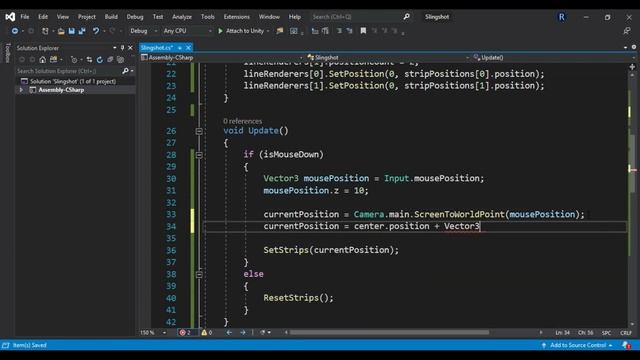
Task: Navigate to next issue with right arrow
Action: coord(243,333)
